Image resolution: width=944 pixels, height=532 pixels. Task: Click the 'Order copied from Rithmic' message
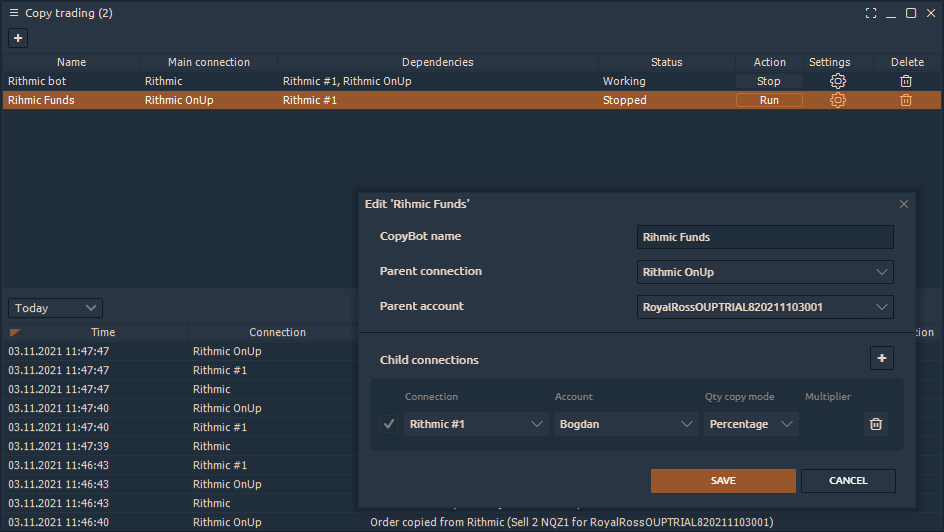[x=571, y=522]
